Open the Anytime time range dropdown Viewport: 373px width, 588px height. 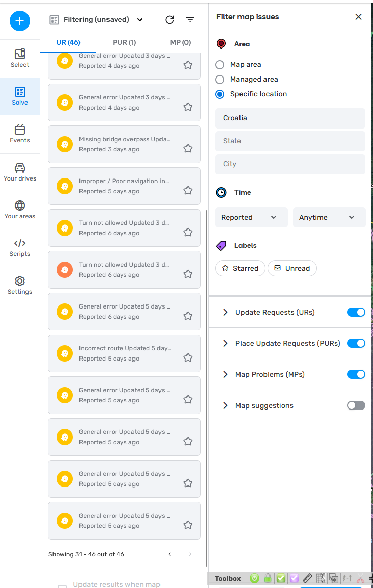(329, 217)
